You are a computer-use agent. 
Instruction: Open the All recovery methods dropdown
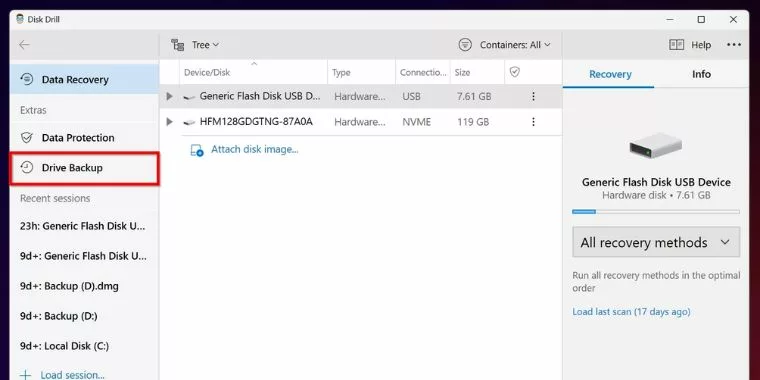(656, 242)
